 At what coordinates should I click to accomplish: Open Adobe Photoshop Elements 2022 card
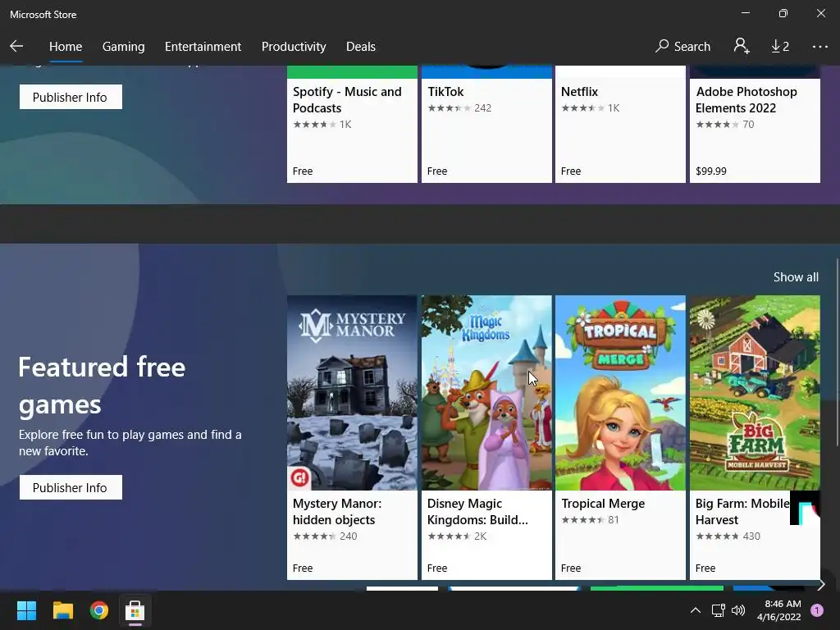point(755,125)
